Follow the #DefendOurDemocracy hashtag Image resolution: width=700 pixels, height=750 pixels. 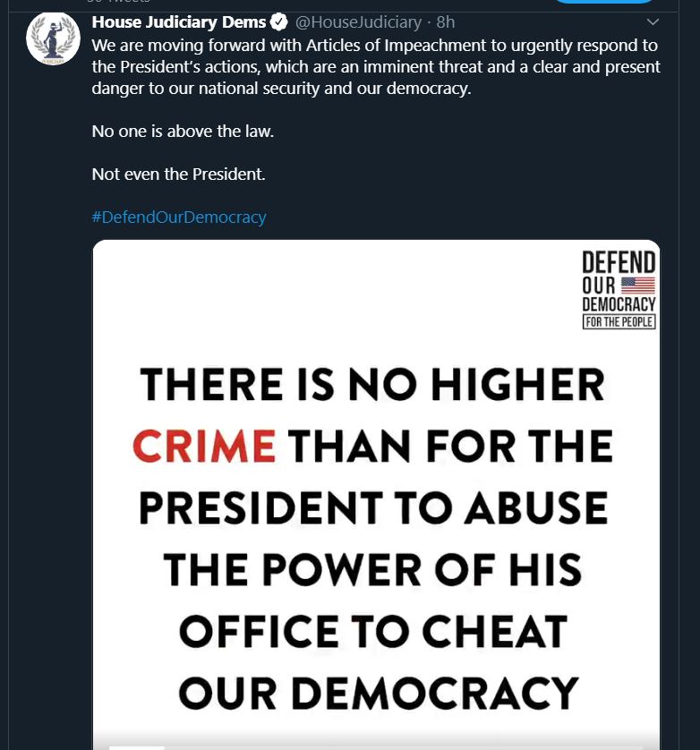pos(179,217)
